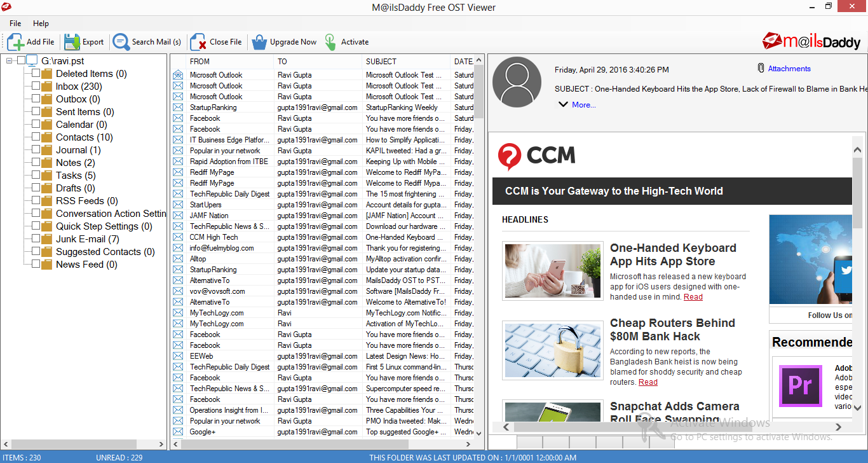Click the preview vertical scrollbar thumb
The image size is (868, 463).
point(857,193)
